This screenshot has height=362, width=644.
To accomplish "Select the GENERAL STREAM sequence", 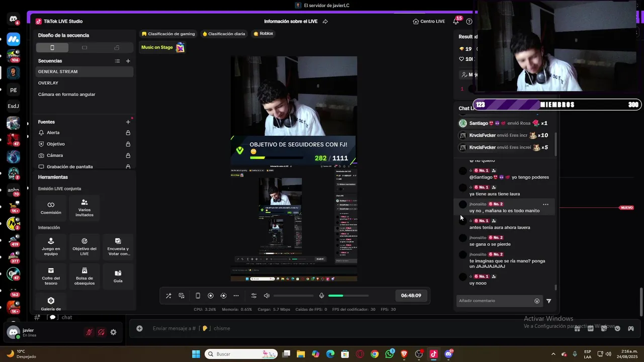I will [x=85, y=71].
